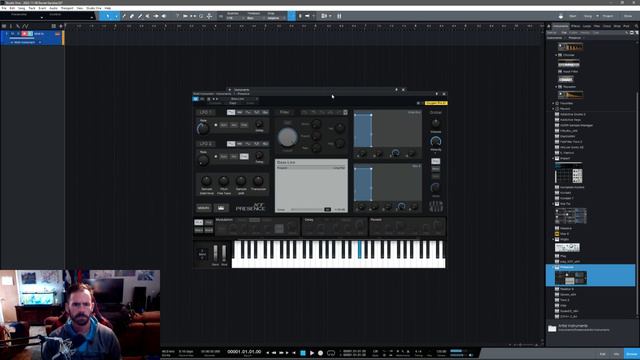Viewport: 640px width, 360px height.
Task: Click the Bass Line preset display
Action: 311,185
